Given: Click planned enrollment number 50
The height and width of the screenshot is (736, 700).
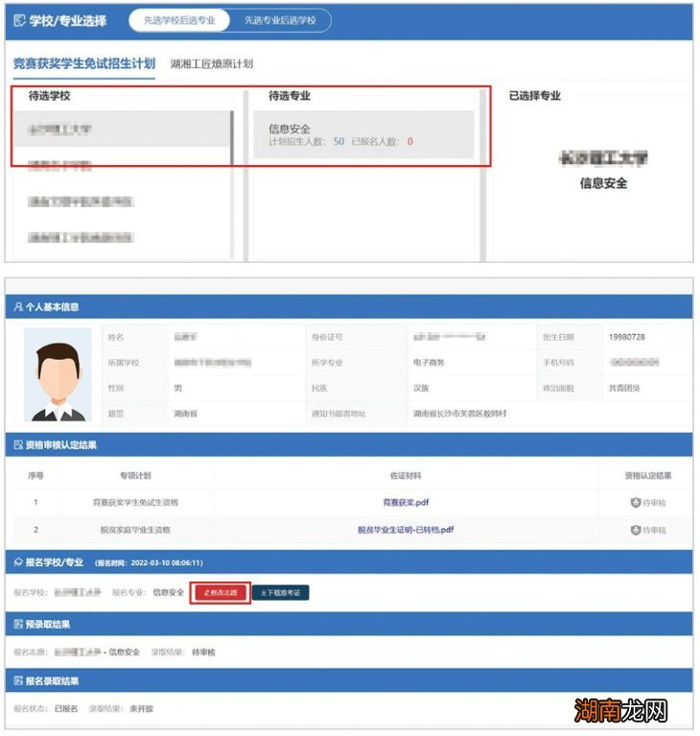Looking at the screenshot, I should click(338, 141).
